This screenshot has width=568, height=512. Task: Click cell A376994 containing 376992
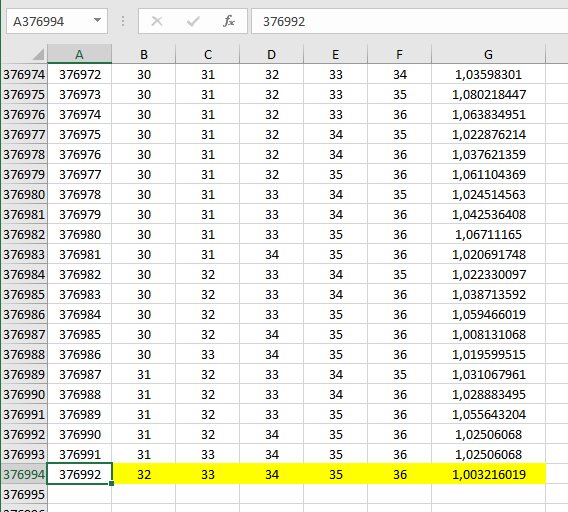(x=80, y=474)
